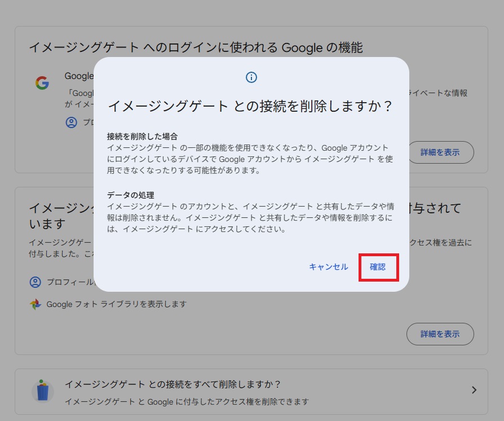
Task: Click 詳細を表示 in the login-features card
Action: pyautogui.click(x=440, y=152)
